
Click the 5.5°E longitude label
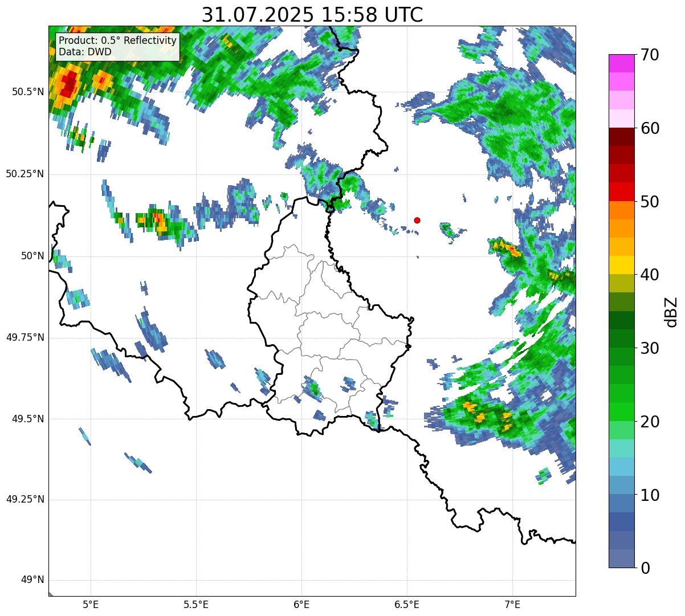point(196,604)
